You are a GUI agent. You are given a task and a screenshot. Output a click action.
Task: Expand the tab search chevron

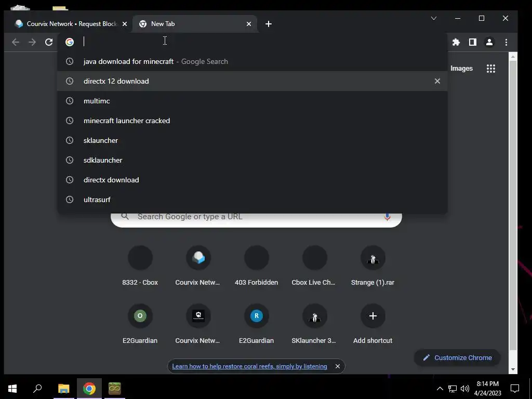[x=434, y=18]
